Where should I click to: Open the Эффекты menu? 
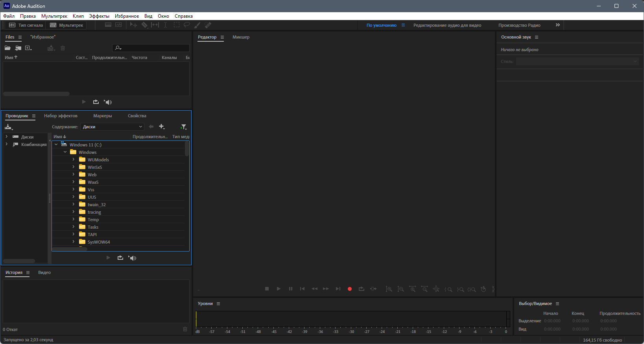99,16
